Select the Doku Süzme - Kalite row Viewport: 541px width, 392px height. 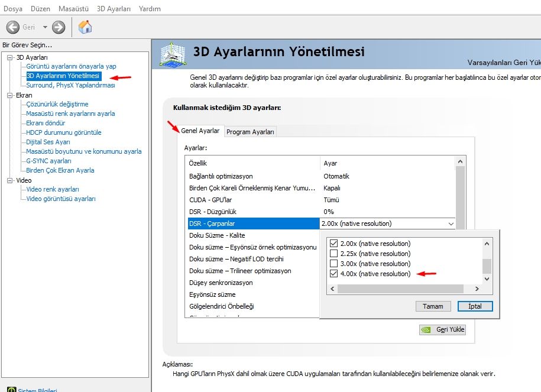[x=254, y=235]
